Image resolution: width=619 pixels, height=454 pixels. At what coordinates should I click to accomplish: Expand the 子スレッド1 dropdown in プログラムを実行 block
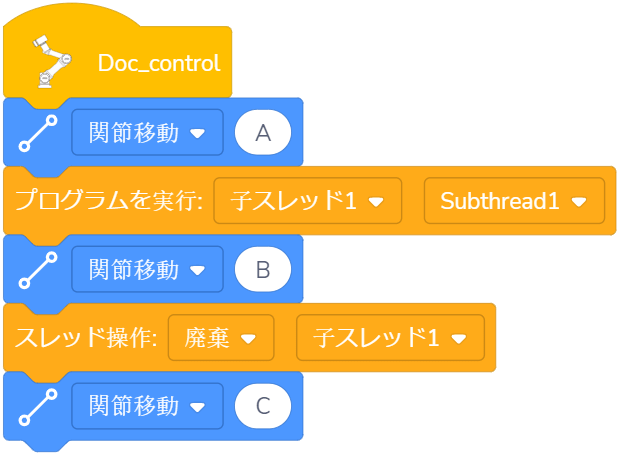[307, 201]
